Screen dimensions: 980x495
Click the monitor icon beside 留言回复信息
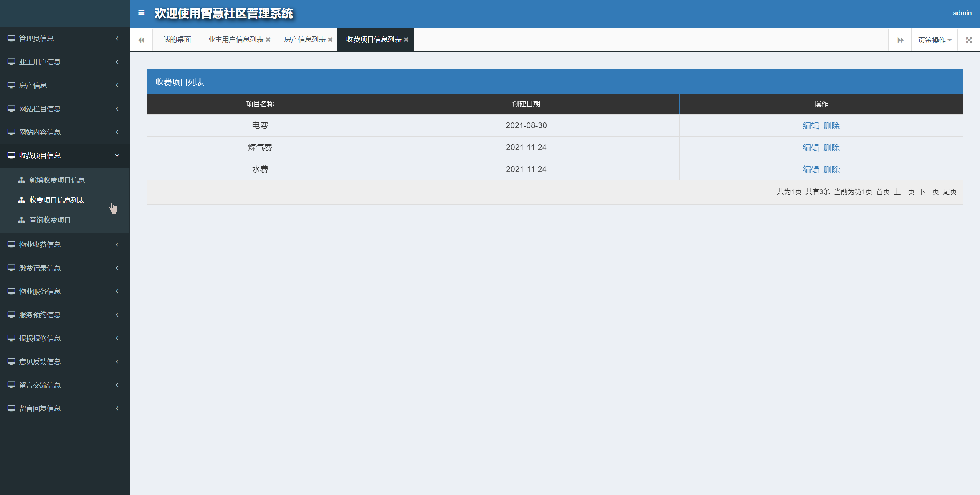(12, 408)
